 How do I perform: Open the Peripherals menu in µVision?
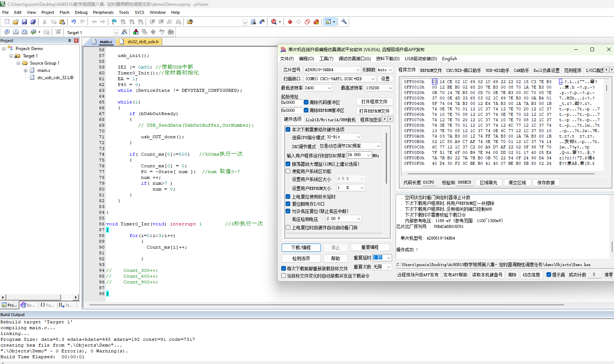[x=103, y=12]
